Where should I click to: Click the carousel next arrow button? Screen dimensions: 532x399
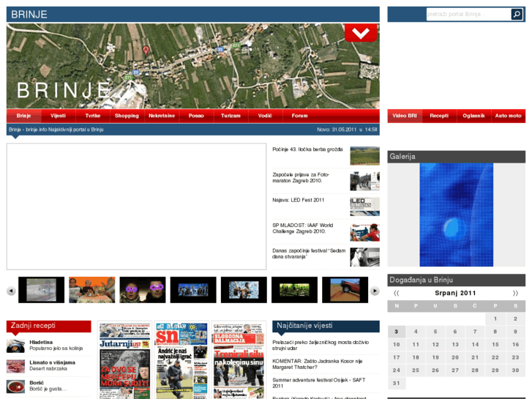[x=375, y=291]
